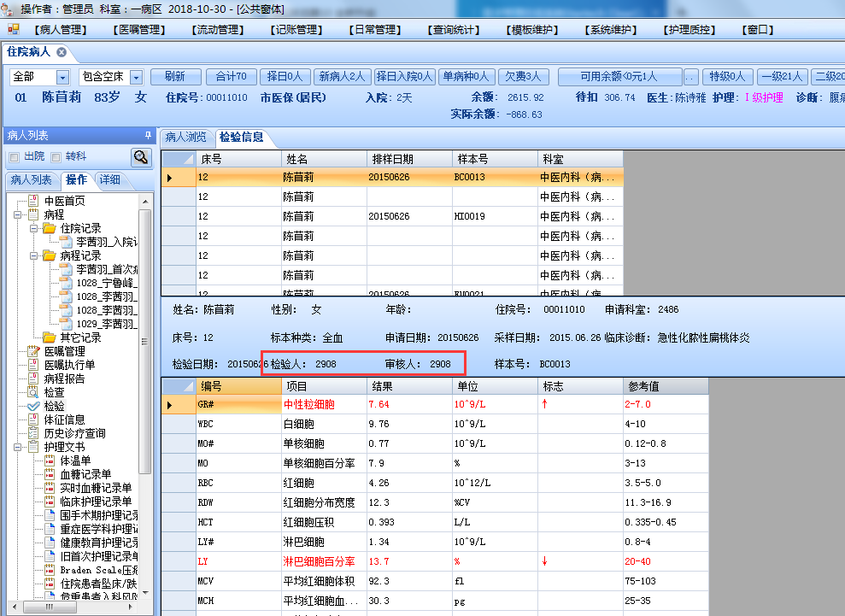Open the 临床护理记录单 icon
Viewport: 845px width, 616px height.
(x=50, y=502)
